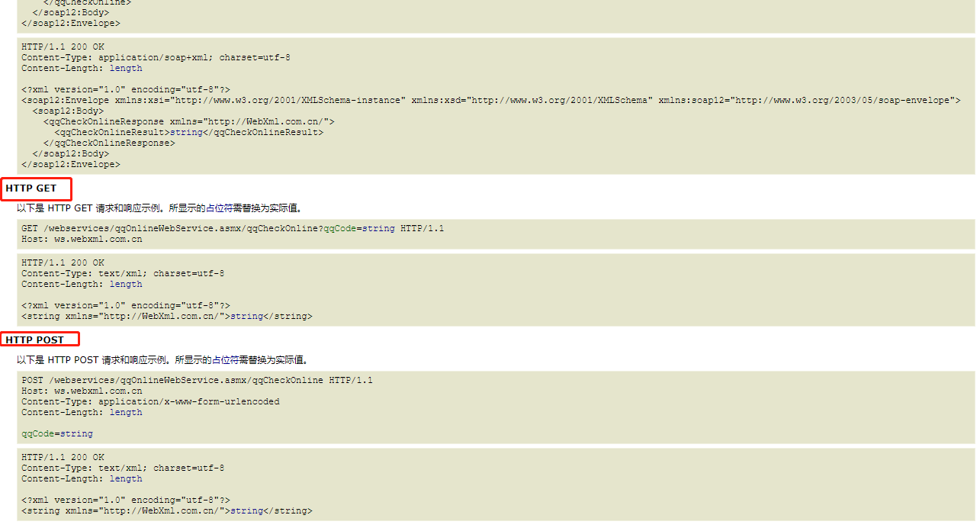The image size is (980, 528).
Task: Click "HTTP/1.1 200 OK" in the GET response block
Action: click(63, 263)
